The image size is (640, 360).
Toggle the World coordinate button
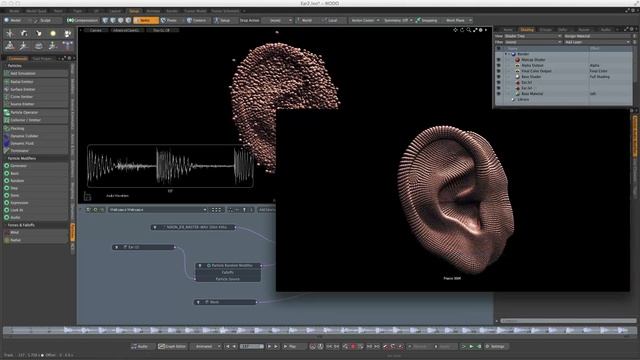pyautogui.click(x=307, y=20)
